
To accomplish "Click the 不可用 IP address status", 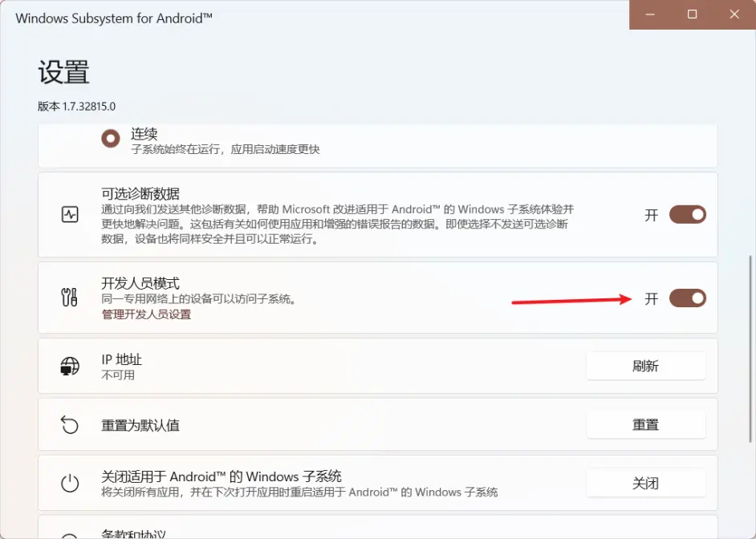I will (118, 375).
